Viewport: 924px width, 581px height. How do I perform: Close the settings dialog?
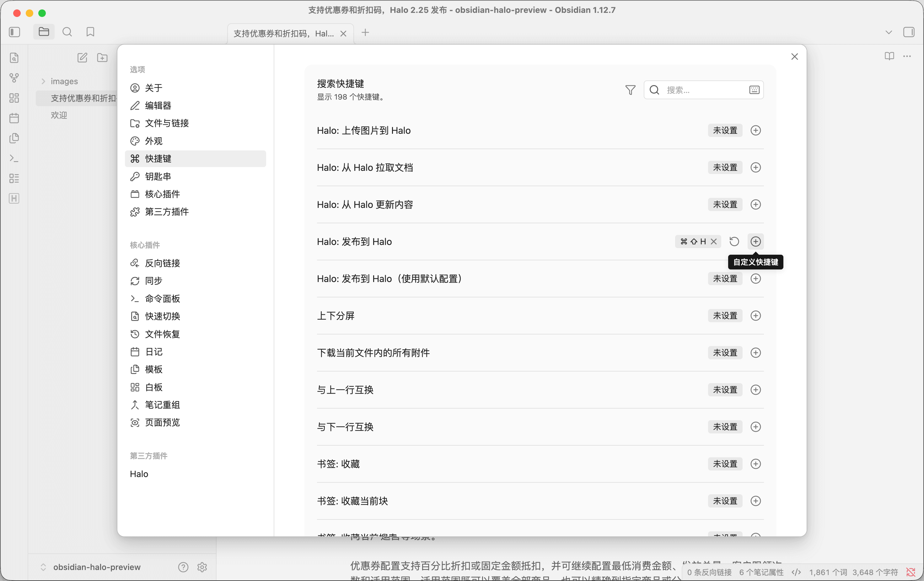pyautogui.click(x=794, y=57)
